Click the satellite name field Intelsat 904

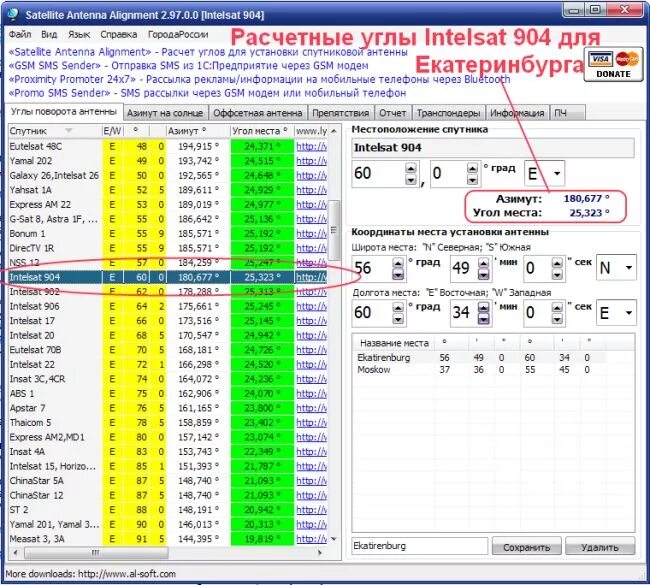[492, 148]
